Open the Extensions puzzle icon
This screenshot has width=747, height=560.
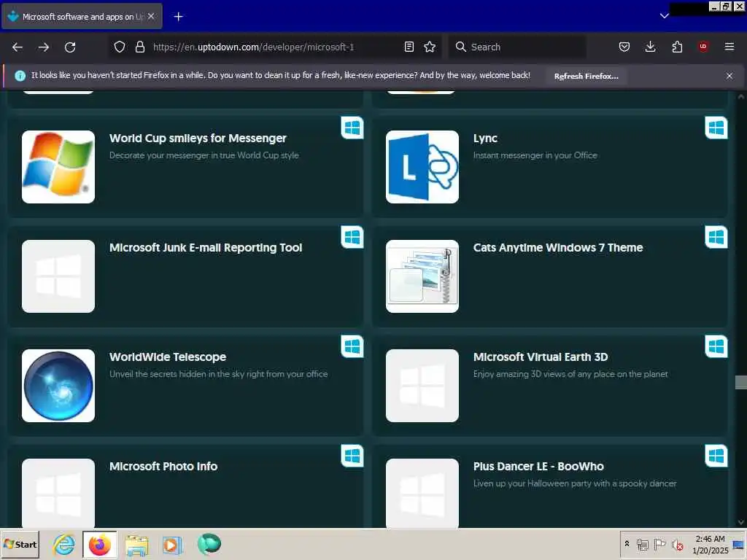click(x=677, y=47)
